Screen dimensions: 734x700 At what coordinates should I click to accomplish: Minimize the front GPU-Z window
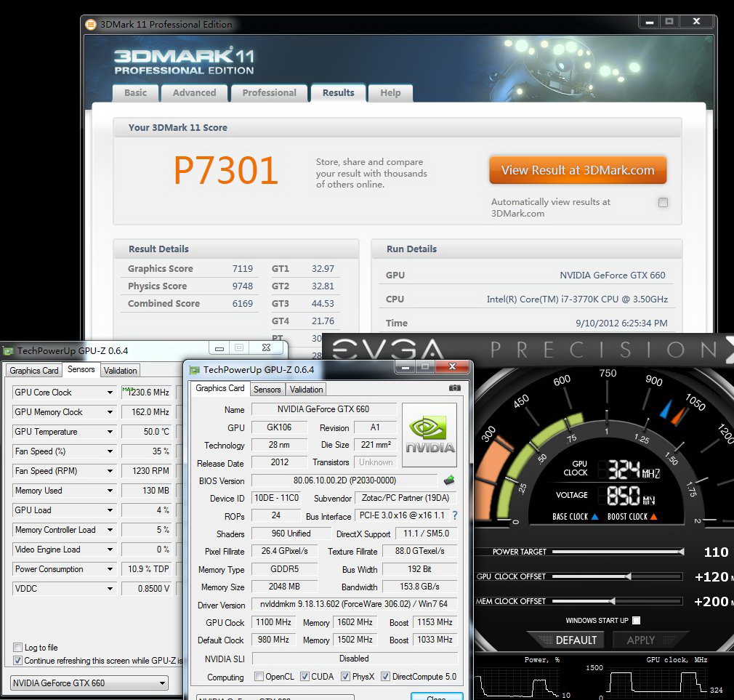tap(406, 367)
